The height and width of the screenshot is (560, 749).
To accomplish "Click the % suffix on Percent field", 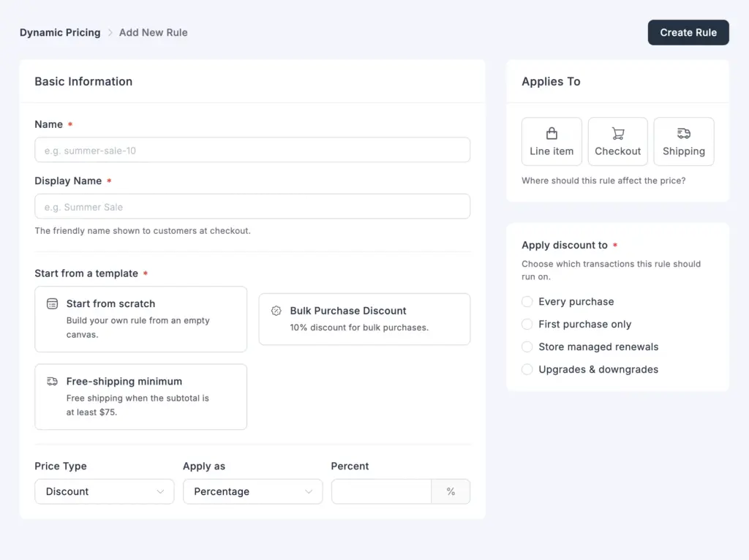I will [451, 491].
